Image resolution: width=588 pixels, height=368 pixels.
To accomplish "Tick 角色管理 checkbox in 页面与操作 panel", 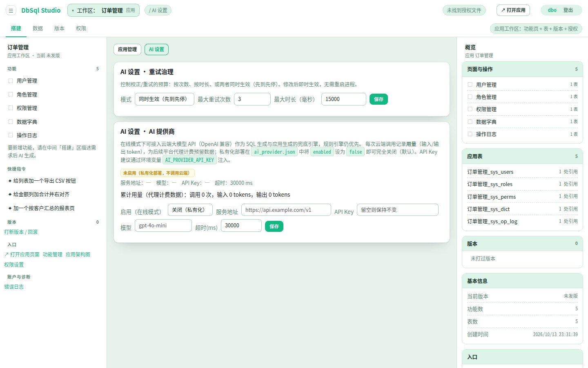I will tap(470, 97).
